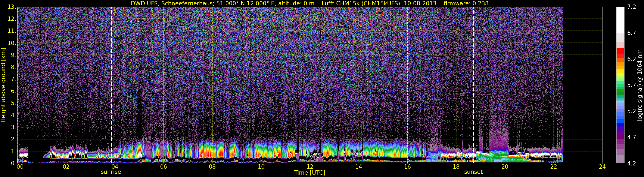The width and height of the screenshot is (644, 177).
Task: Click the '22' time axis tick label
Action: [554, 167]
